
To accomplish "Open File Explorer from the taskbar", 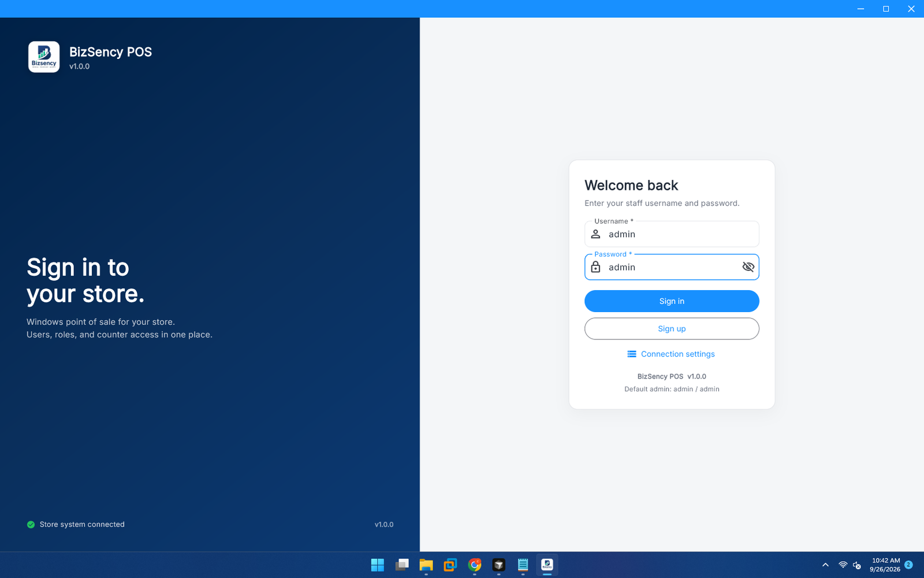I will click(426, 565).
